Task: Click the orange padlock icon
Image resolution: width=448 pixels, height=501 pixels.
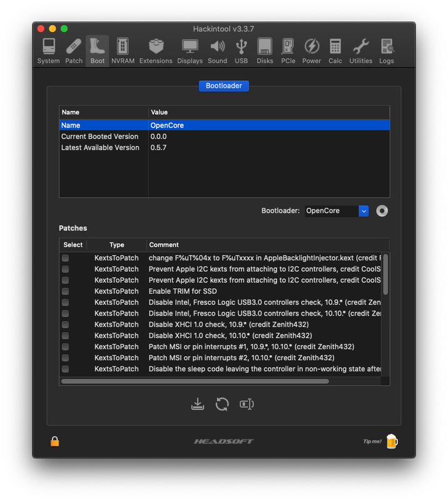Action: pos(55,442)
